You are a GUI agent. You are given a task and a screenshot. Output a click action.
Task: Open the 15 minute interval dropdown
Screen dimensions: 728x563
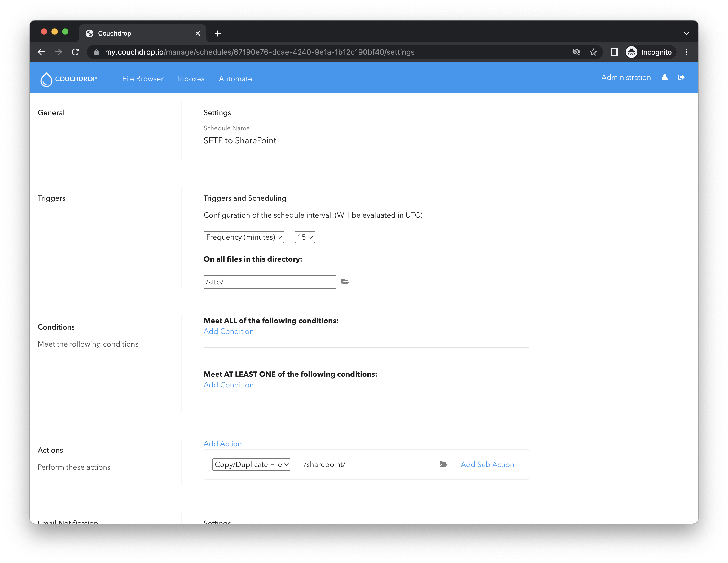(305, 237)
